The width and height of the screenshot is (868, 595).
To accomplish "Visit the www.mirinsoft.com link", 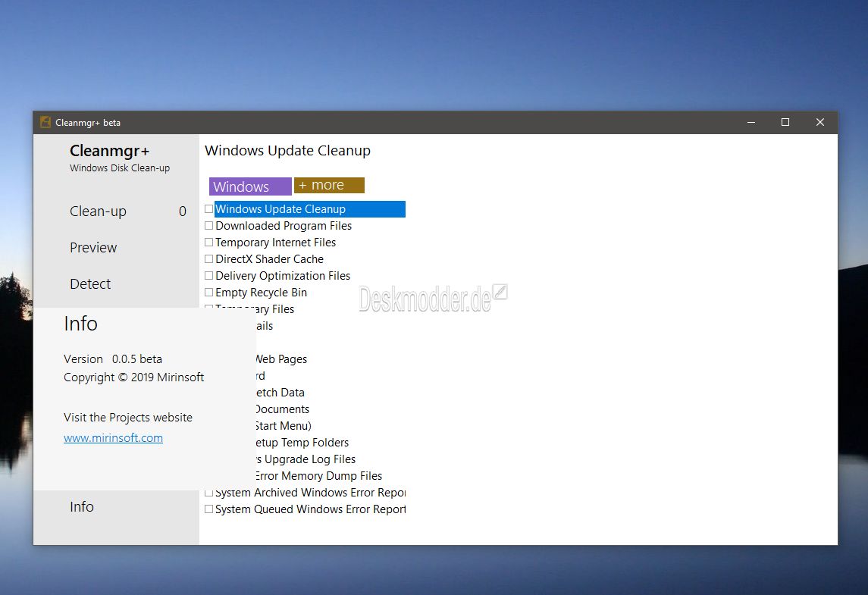I will [x=113, y=438].
